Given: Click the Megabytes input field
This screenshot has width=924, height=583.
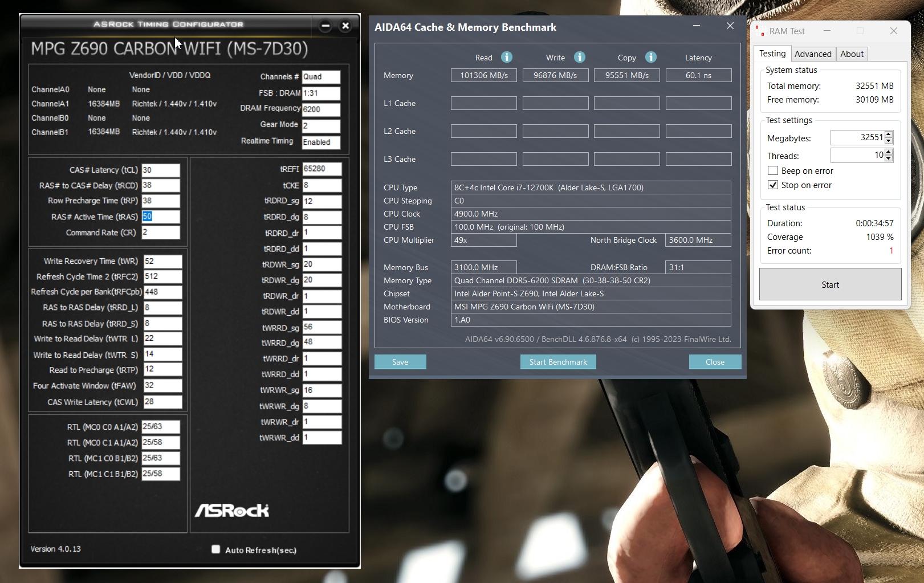Looking at the screenshot, I should pyautogui.click(x=857, y=137).
